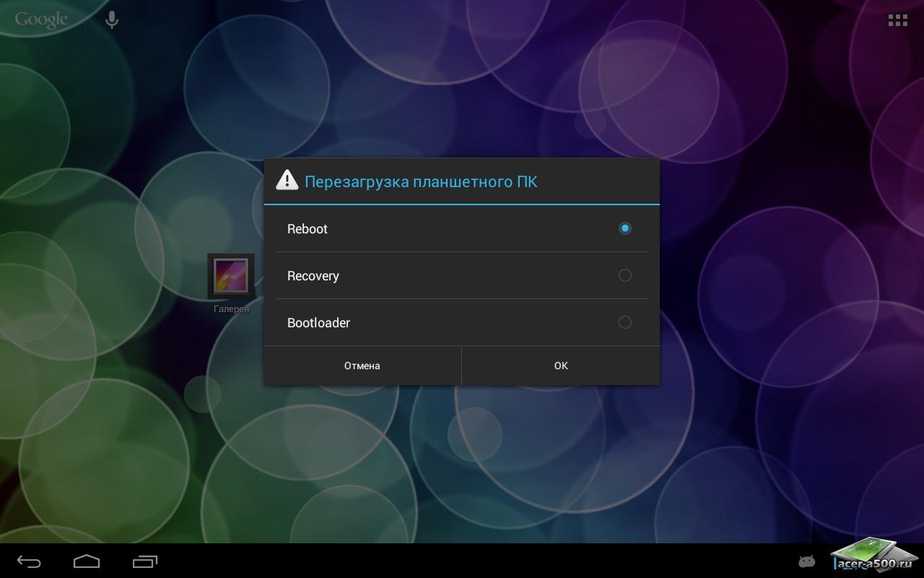Tap the Android icon in the system tray
The height and width of the screenshot is (578, 924).
(x=806, y=561)
